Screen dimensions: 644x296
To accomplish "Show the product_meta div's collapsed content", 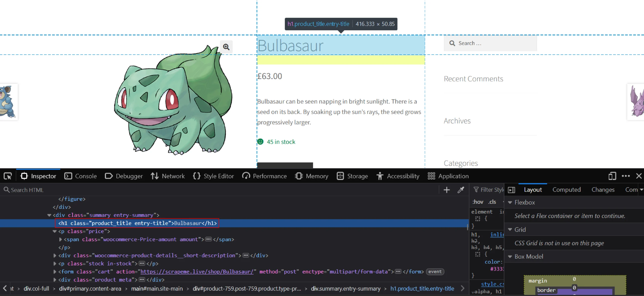I will point(142,280).
